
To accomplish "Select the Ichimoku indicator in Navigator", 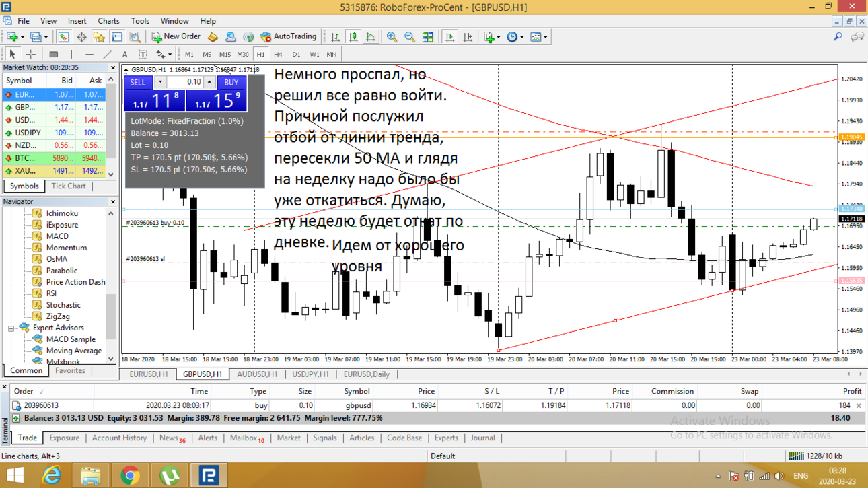I will (x=61, y=213).
